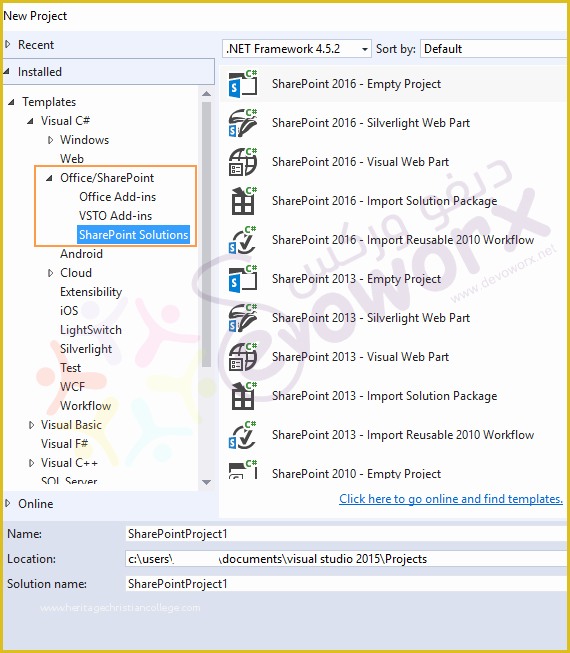Open the .NET Framework 4.5.2 dropdown
The image size is (570, 653).
pyautogui.click(x=296, y=49)
